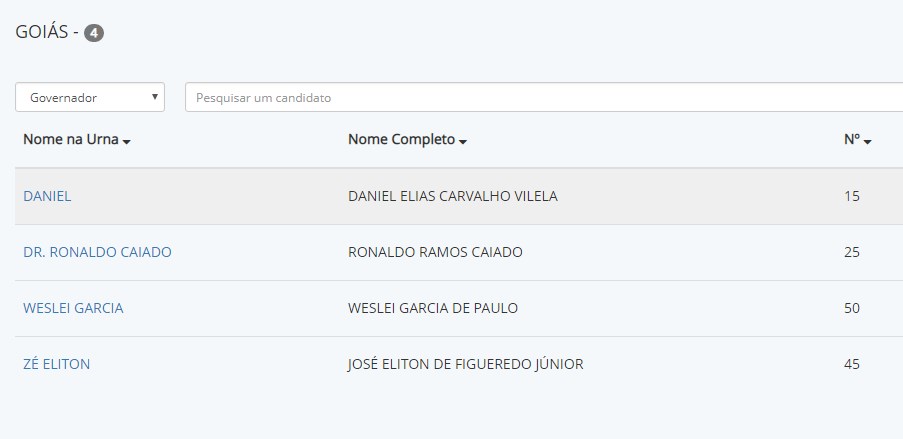Open candidate DANIEL's profile link
Image resolution: width=903 pixels, height=439 pixels.
[x=47, y=196]
